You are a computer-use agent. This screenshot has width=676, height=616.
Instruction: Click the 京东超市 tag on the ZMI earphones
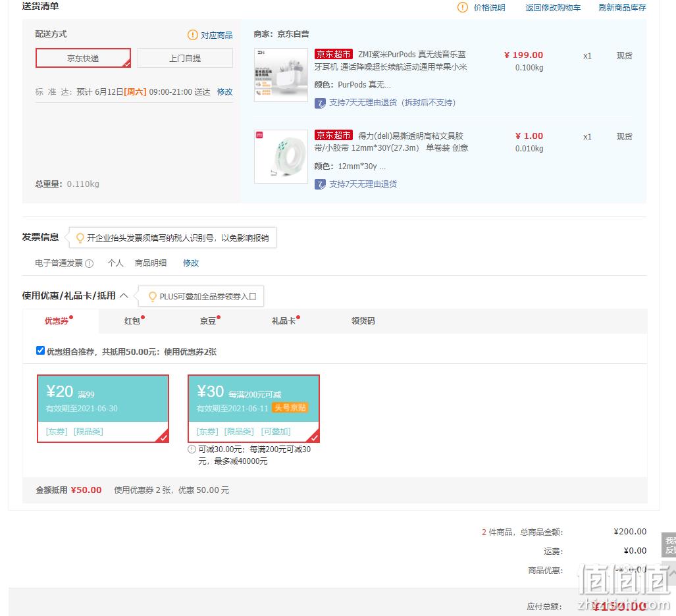tap(334, 55)
